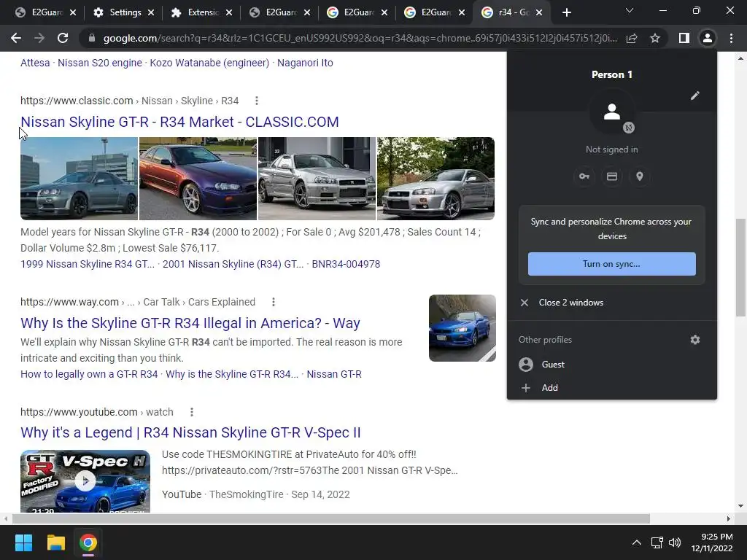This screenshot has width=747, height=560.
Task: Bookmark this tab with the star icon
Action: pyautogui.click(x=655, y=38)
